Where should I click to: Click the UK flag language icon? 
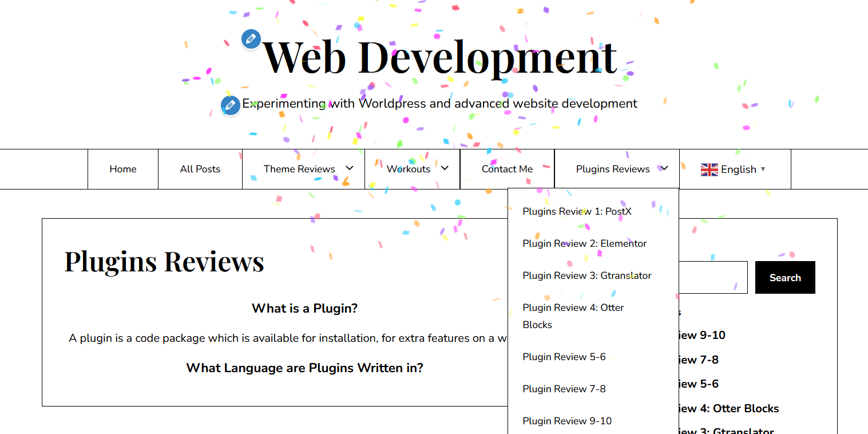709,169
